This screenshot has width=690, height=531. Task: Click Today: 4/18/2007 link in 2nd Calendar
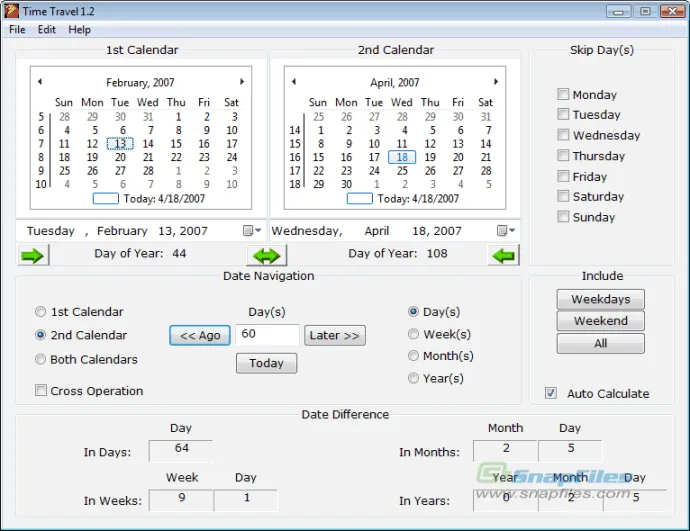tap(418, 198)
